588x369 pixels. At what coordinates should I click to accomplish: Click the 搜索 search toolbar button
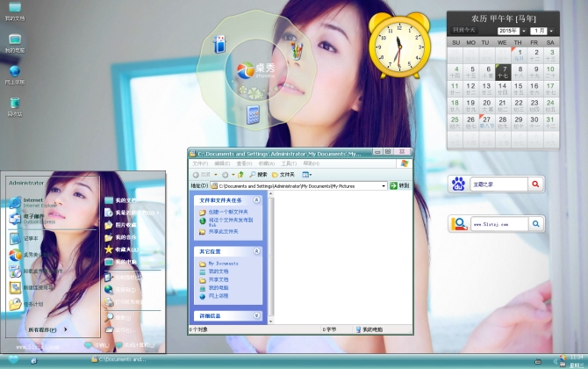pos(258,175)
